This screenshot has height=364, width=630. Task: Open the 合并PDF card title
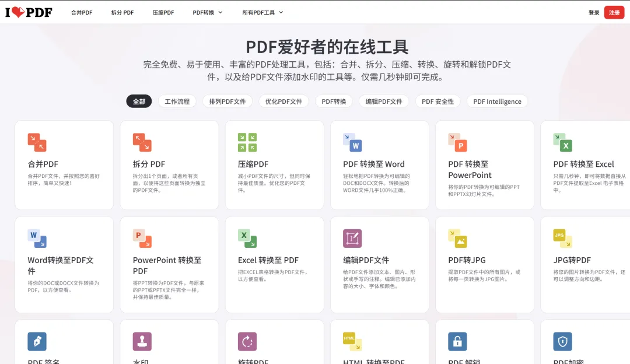43,164
